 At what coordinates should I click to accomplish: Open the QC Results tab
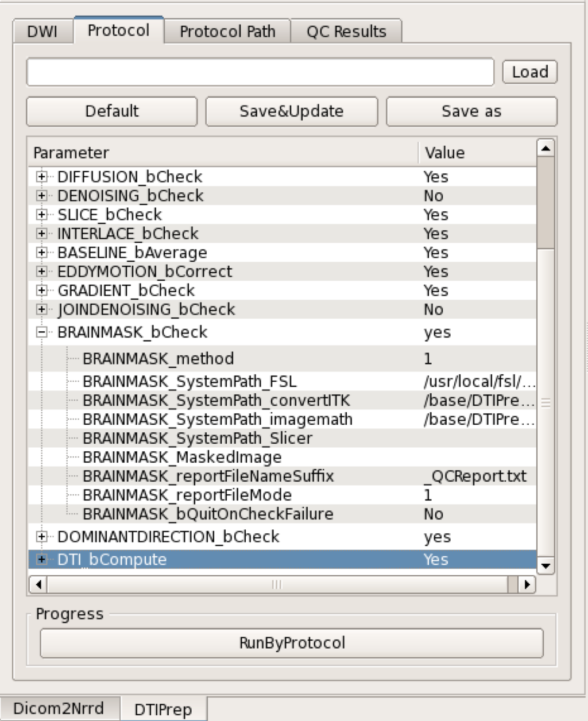tap(346, 32)
